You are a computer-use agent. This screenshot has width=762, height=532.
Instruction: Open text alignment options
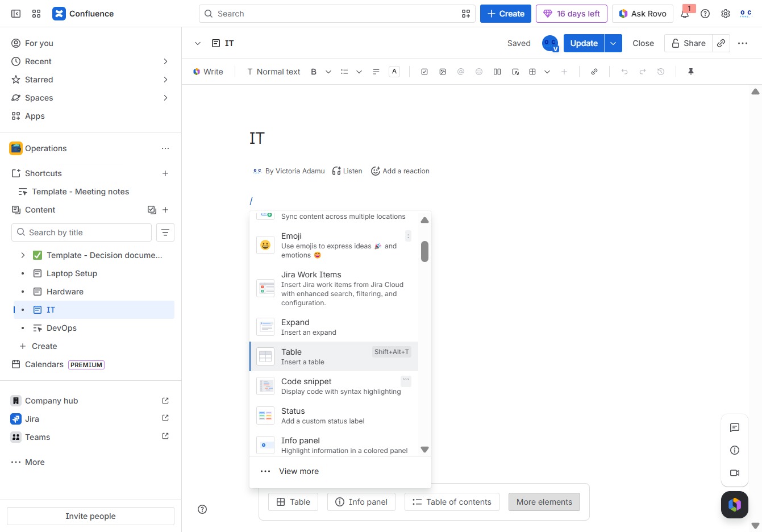point(376,72)
